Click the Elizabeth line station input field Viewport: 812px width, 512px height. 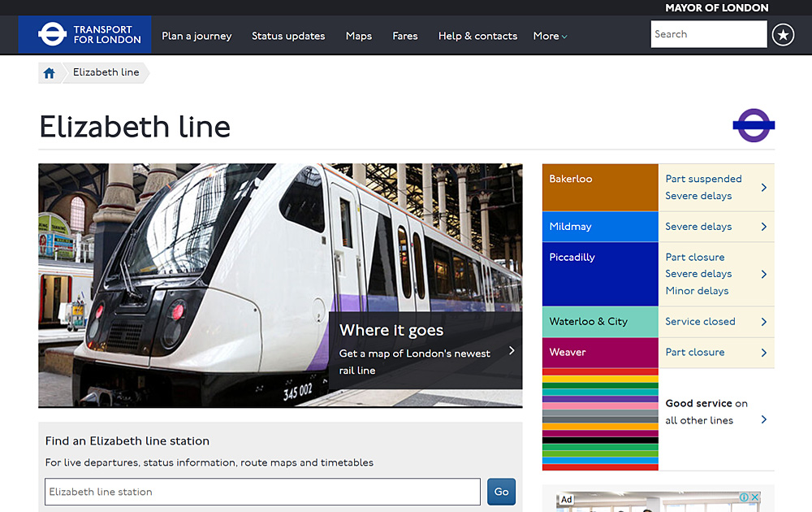[x=262, y=492]
